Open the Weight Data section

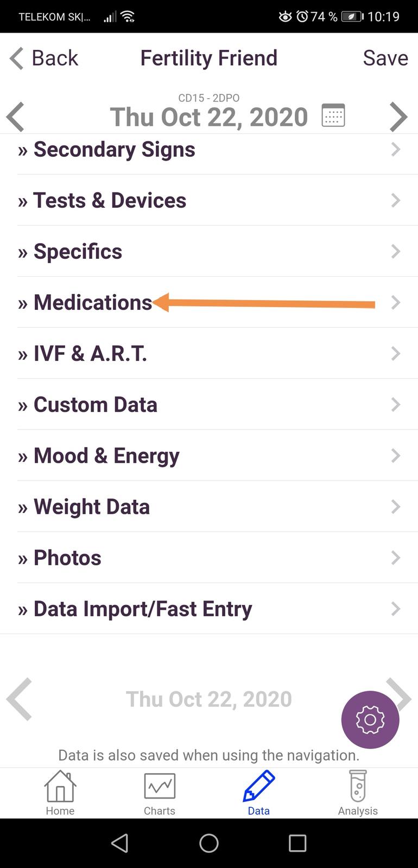pyautogui.click(x=209, y=507)
